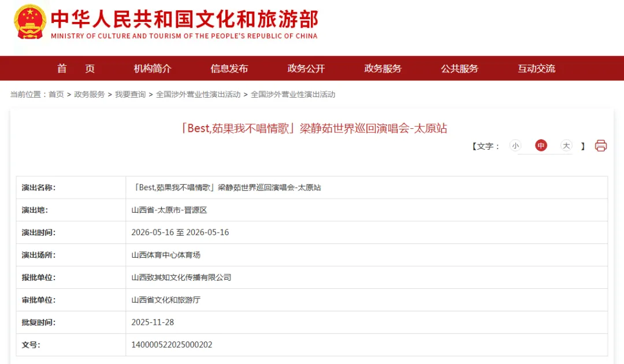
Task: Go to 我要查询 in the breadcrumb
Action: 130,94
